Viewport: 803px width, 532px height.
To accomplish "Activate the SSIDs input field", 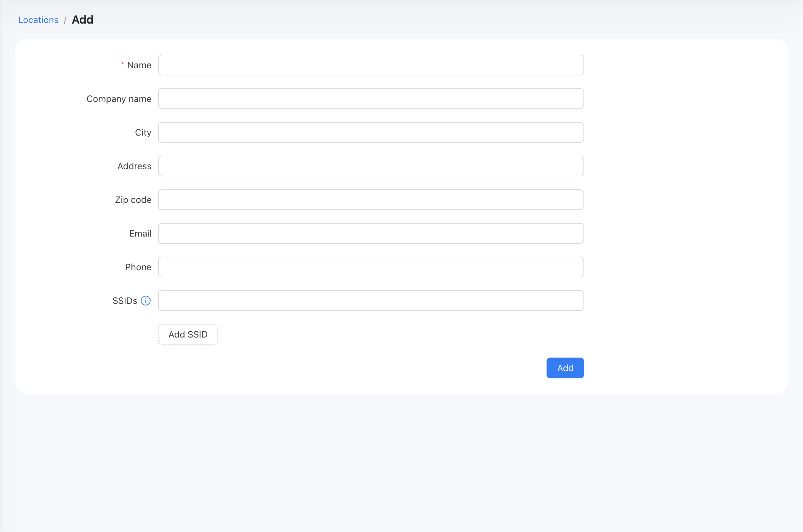I will [x=371, y=301].
